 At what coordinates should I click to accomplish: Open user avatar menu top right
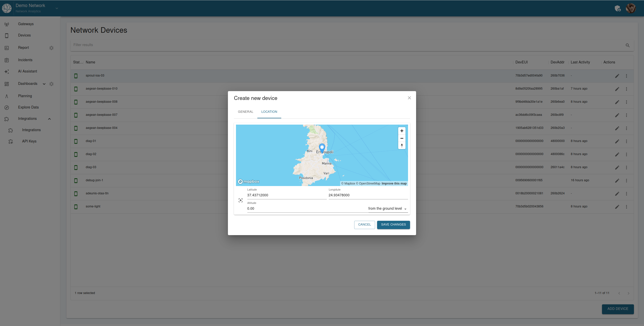point(631,8)
